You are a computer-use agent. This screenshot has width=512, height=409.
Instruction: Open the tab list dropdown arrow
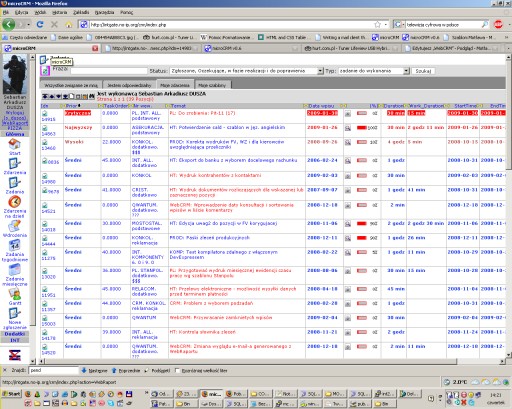click(508, 48)
